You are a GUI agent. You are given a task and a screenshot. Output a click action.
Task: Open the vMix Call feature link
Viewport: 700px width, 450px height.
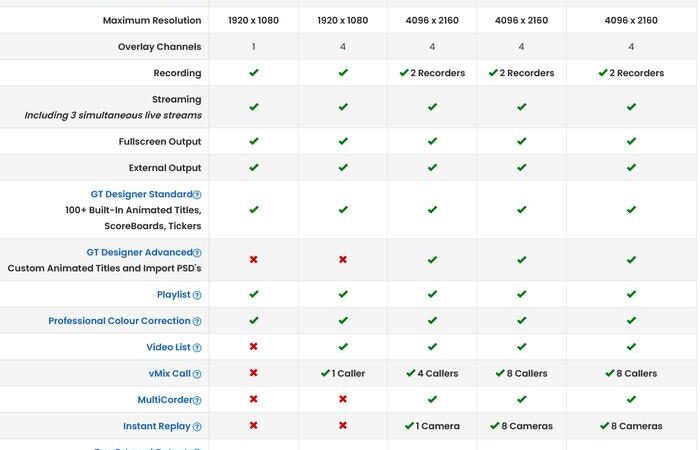[x=168, y=373]
